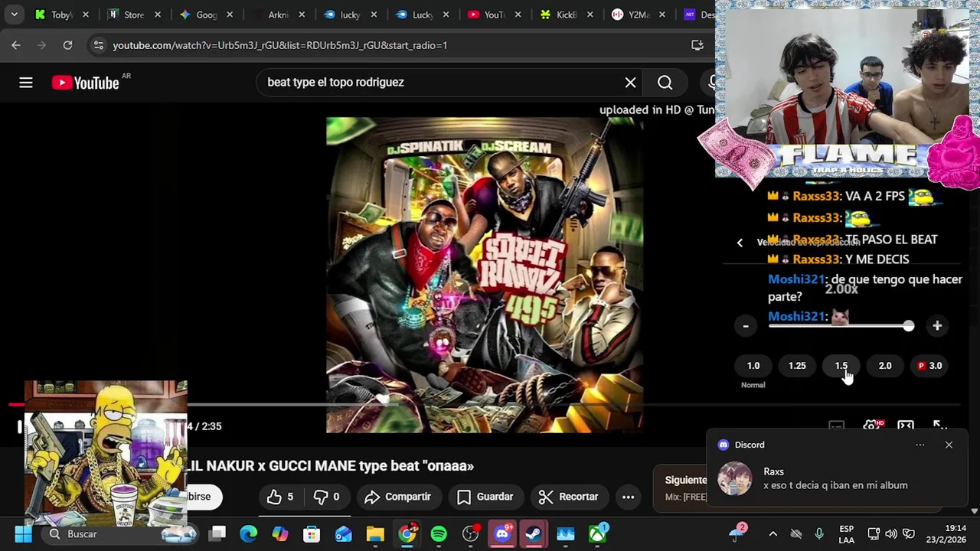Adjust the playback speed slider handle
This screenshot has height=551, width=980.
(x=908, y=326)
